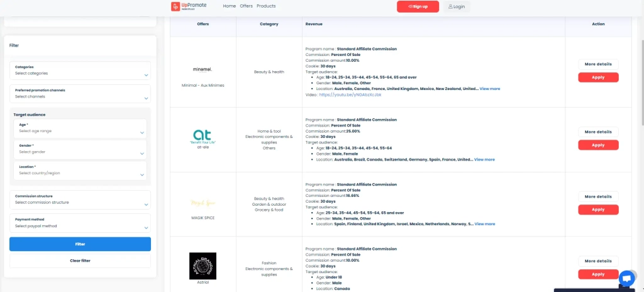Click the Fashion category text

tap(269, 263)
